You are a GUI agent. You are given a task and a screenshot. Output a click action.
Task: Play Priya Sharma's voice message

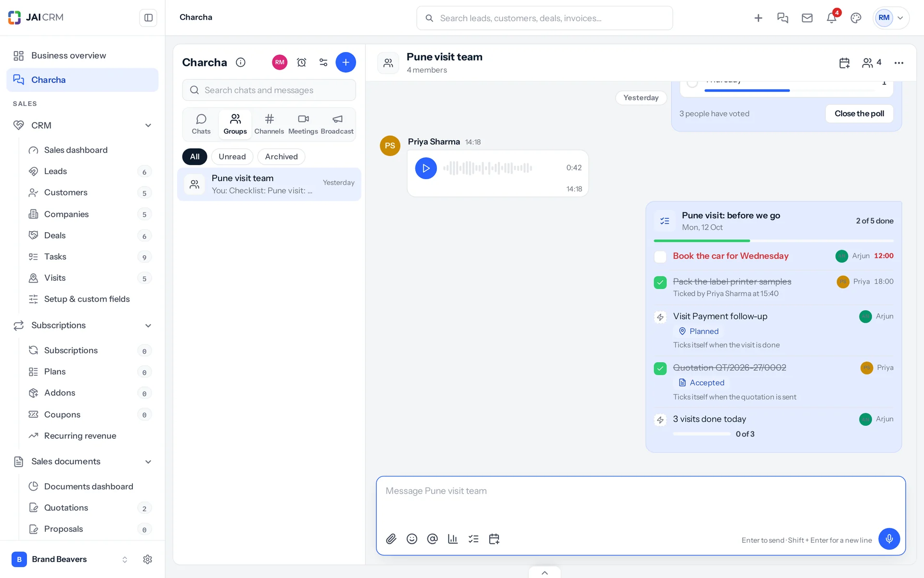pyautogui.click(x=426, y=168)
